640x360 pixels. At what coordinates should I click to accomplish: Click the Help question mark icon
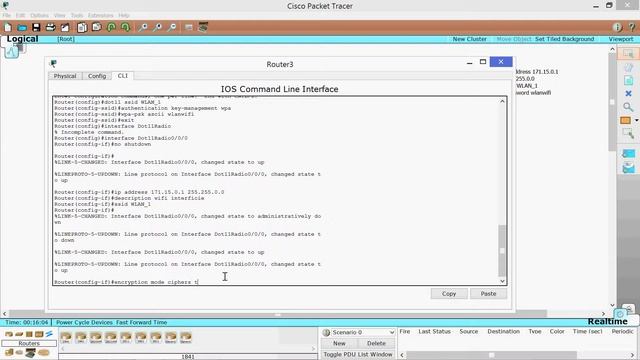pyautogui.click(x=632, y=27)
